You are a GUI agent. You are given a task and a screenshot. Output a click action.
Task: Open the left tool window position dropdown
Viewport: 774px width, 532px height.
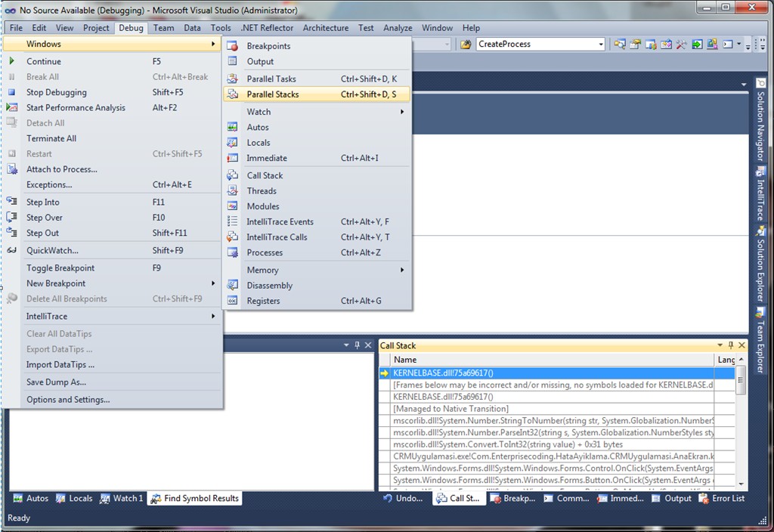[x=346, y=345]
